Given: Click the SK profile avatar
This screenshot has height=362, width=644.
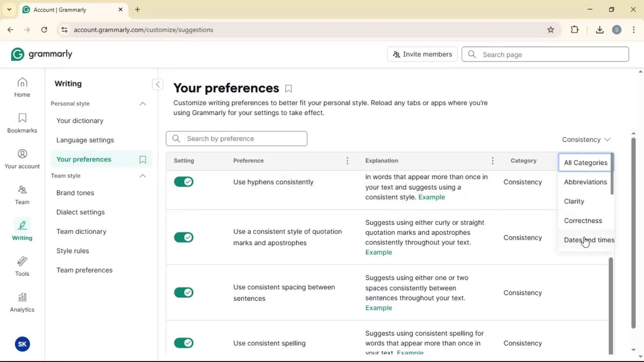Looking at the screenshot, I should tap(22, 344).
